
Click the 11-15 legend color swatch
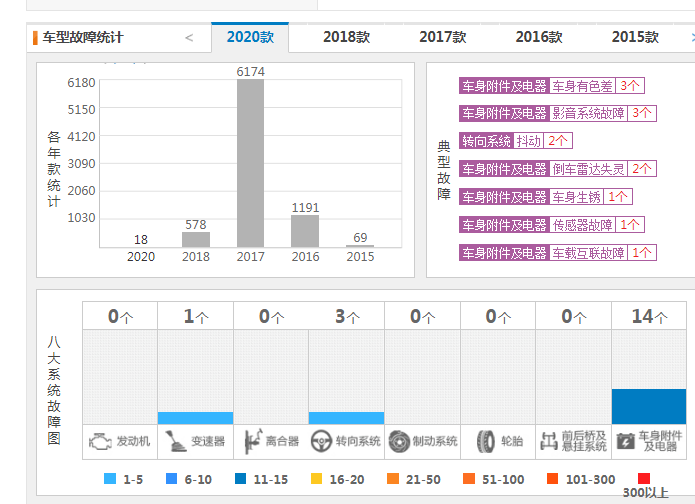[240, 479]
